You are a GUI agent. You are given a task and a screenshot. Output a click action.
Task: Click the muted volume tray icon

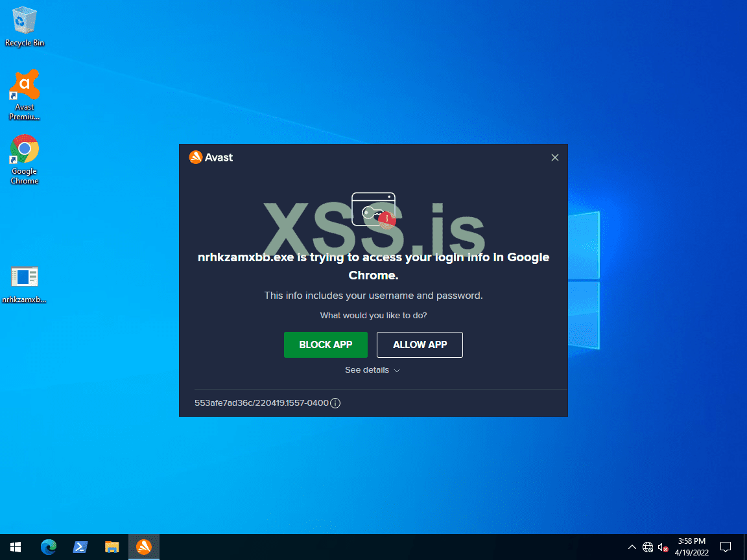click(x=663, y=547)
